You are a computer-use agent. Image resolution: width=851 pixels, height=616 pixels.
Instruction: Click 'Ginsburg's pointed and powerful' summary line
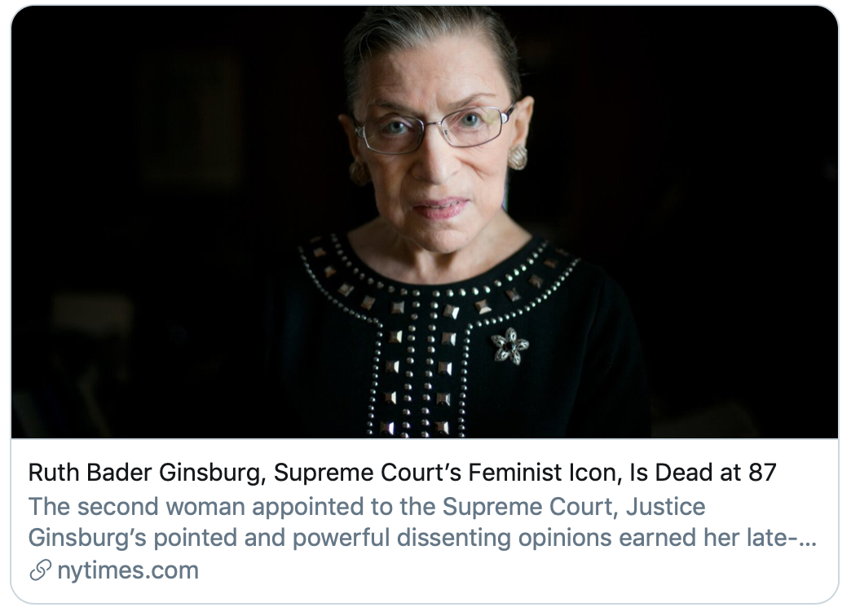(209, 539)
